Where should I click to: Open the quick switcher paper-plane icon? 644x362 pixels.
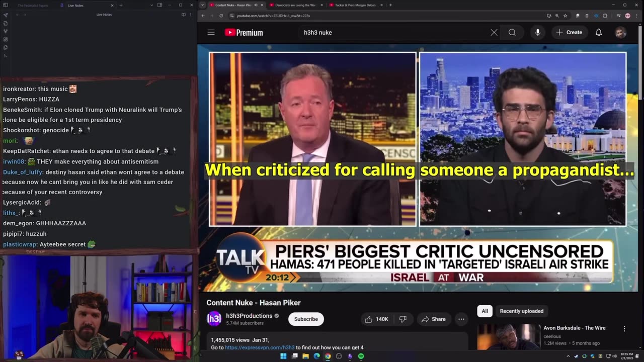tap(6, 15)
